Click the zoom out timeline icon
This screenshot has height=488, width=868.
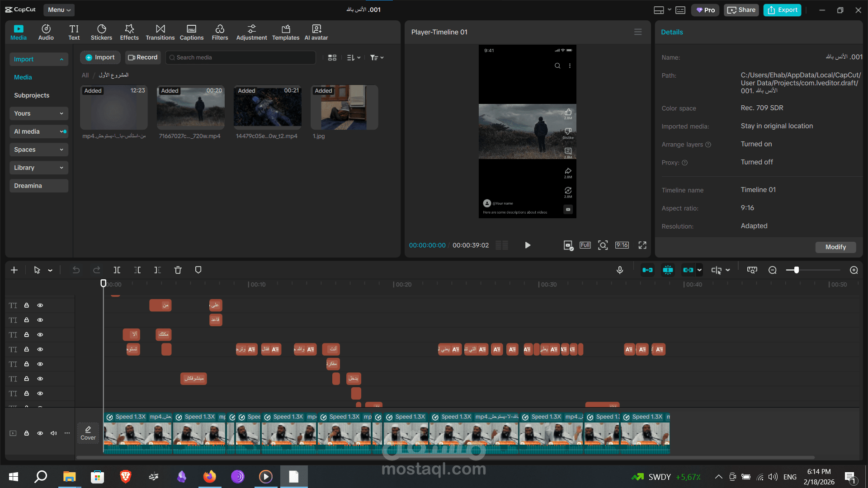[772, 270]
